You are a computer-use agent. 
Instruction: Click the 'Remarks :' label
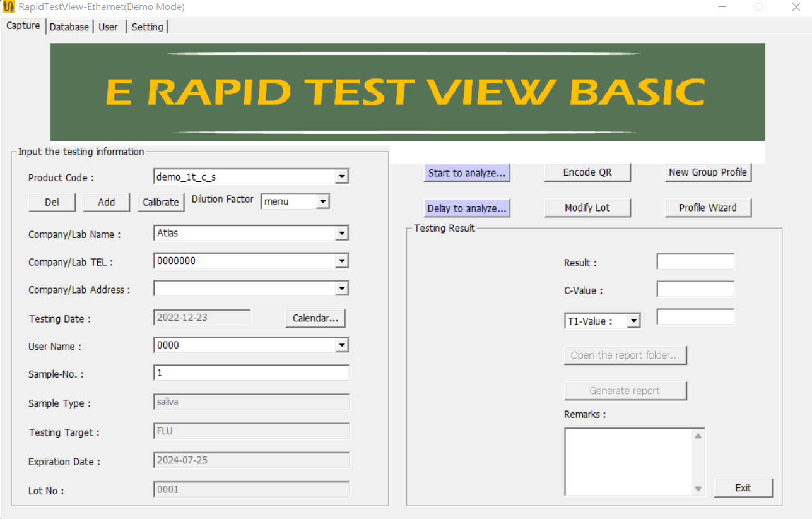click(585, 415)
